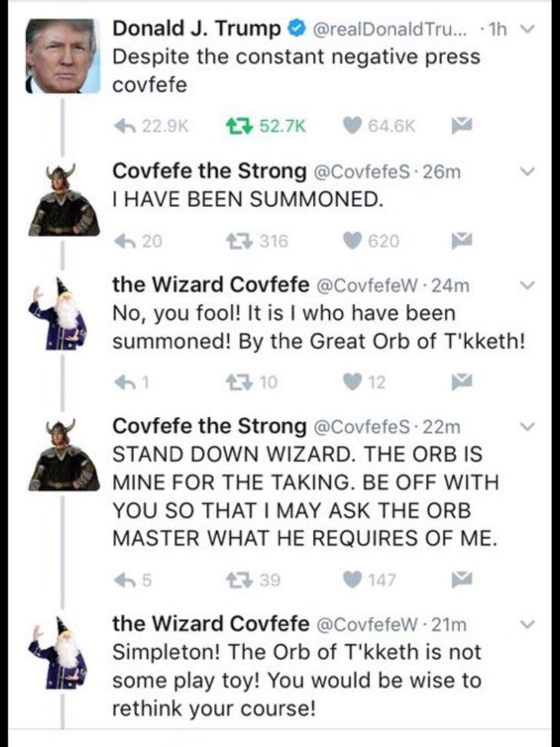560x747 pixels.
Task: Like the 'I HAVE BEEN SUMMONED' tweet
Action: [x=352, y=242]
